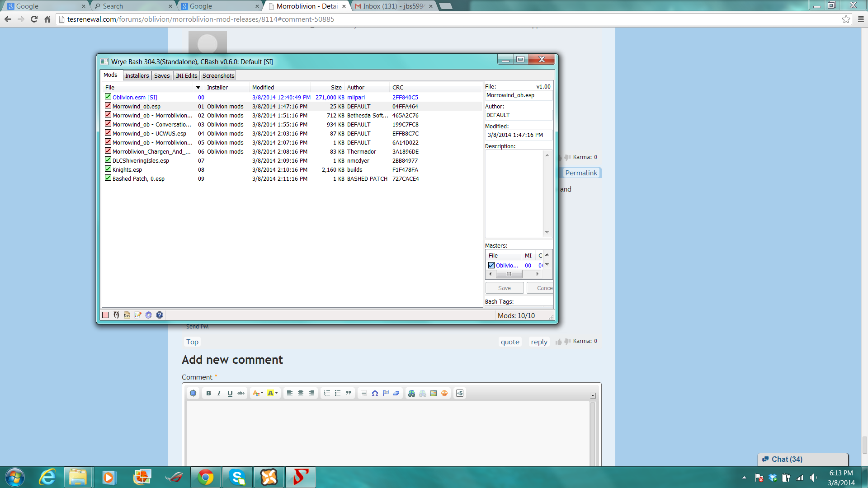
Task: Open the Chat (34) panel
Action: [x=803, y=460]
